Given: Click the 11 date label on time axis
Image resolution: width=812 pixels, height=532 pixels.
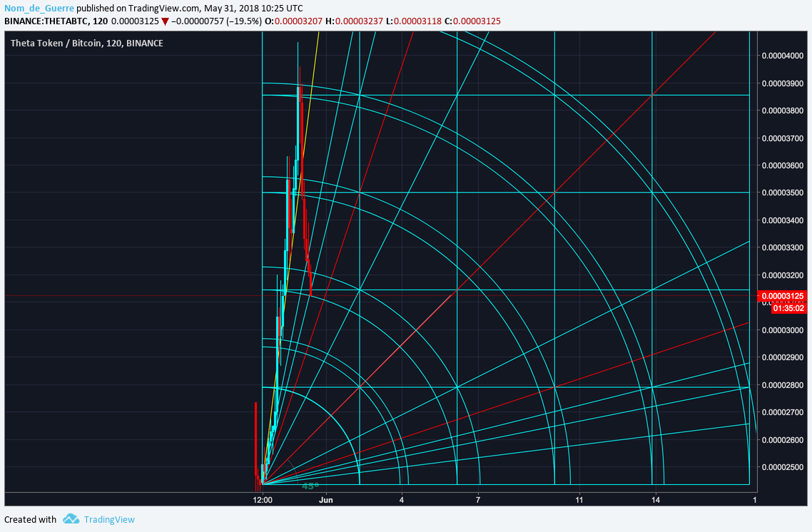Looking at the screenshot, I should (579, 500).
